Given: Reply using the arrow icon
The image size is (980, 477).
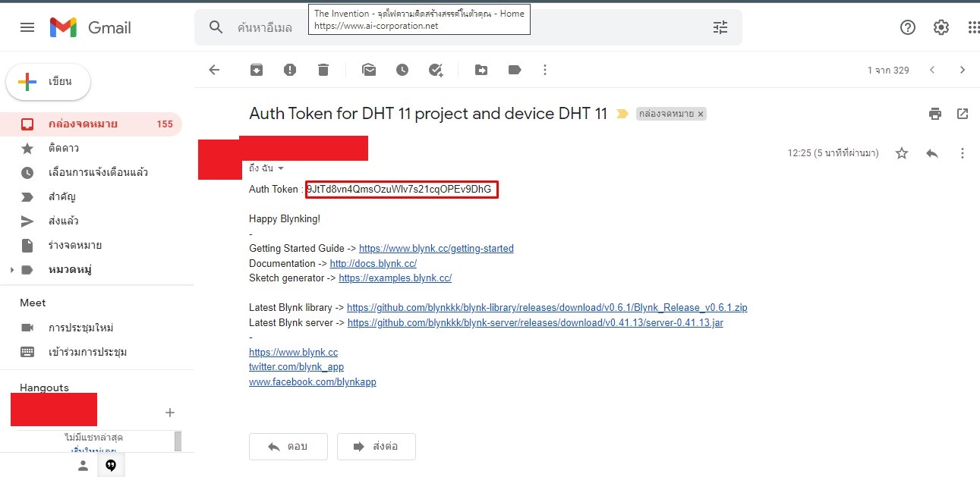Looking at the screenshot, I should click(x=932, y=153).
